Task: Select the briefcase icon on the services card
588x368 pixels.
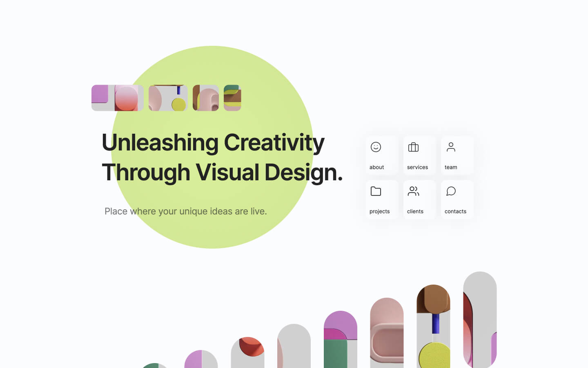Action: [x=413, y=147]
